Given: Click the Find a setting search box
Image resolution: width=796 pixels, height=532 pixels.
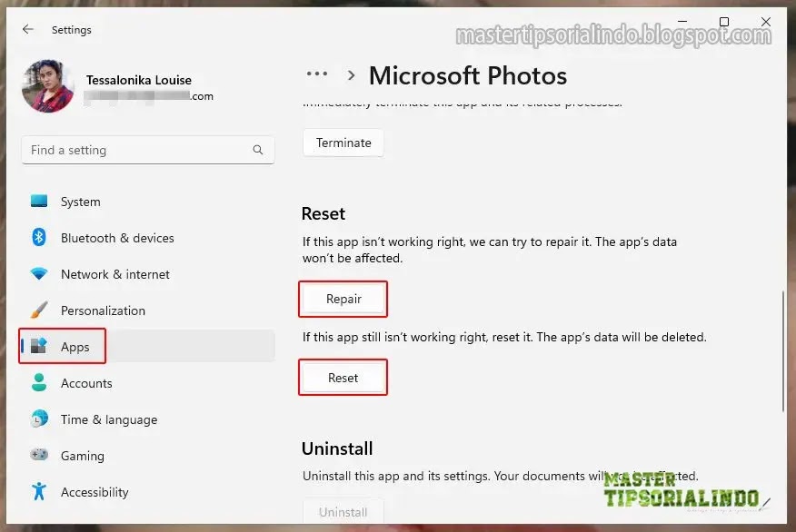Looking at the screenshot, I should click(x=148, y=150).
